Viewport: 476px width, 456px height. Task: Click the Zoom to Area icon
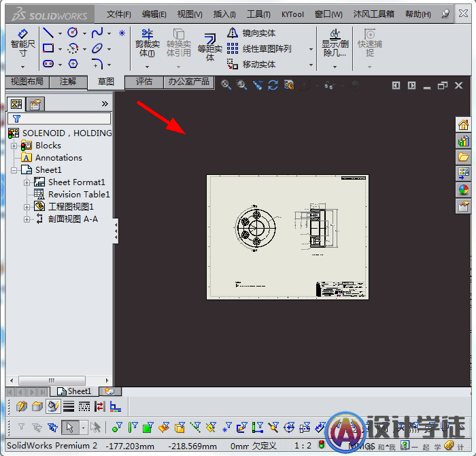pos(241,85)
